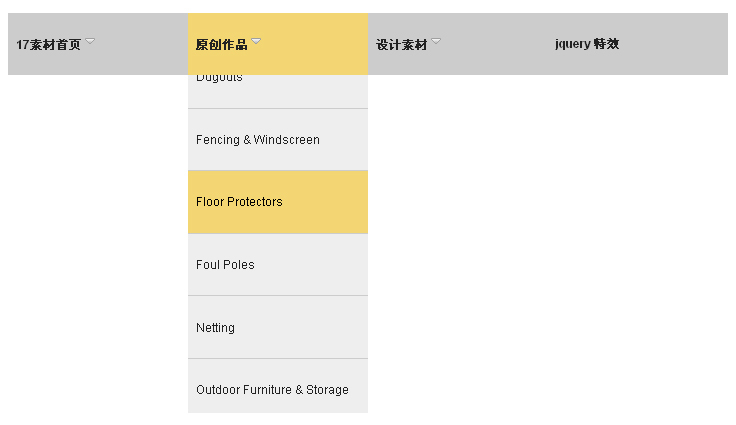Select Outdoor Furniture & Storage entry
The height and width of the screenshot is (425, 736).
point(272,390)
